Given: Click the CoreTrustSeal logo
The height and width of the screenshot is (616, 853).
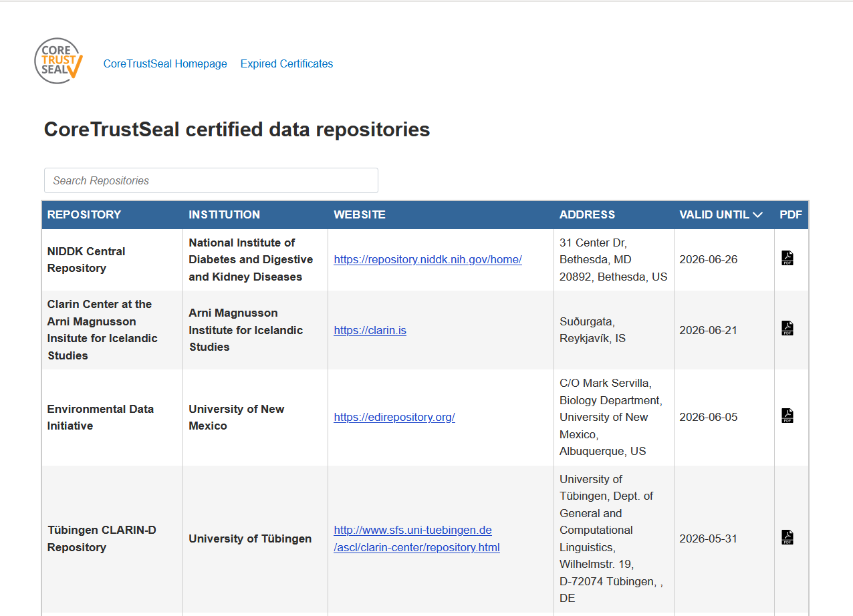Looking at the screenshot, I should pos(59,61).
